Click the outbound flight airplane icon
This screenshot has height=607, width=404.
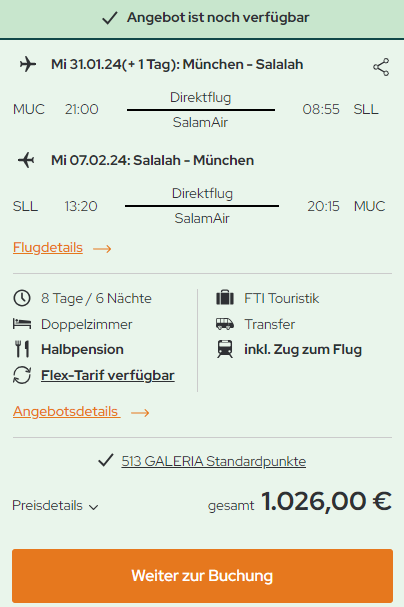click(28, 64)
